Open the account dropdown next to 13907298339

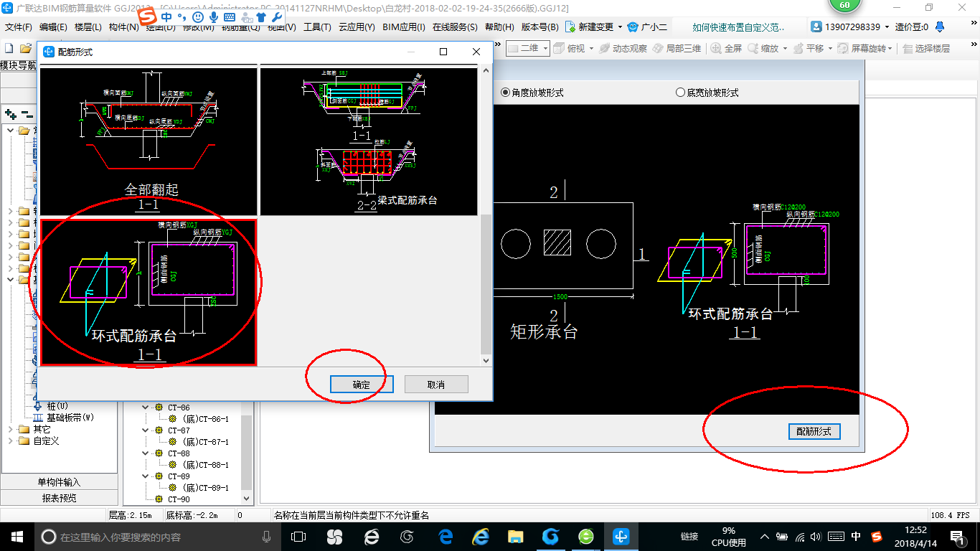(x=887, y=27)
